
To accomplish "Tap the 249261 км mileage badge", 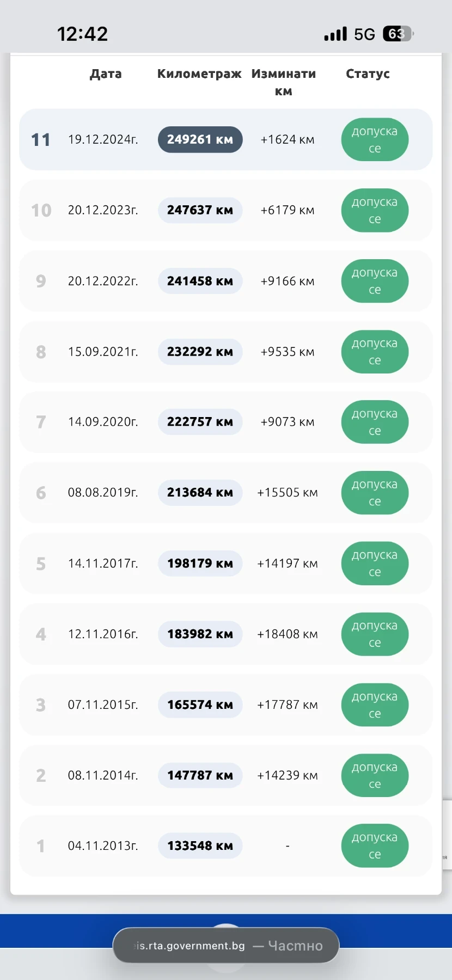I will tap(200, 139).
